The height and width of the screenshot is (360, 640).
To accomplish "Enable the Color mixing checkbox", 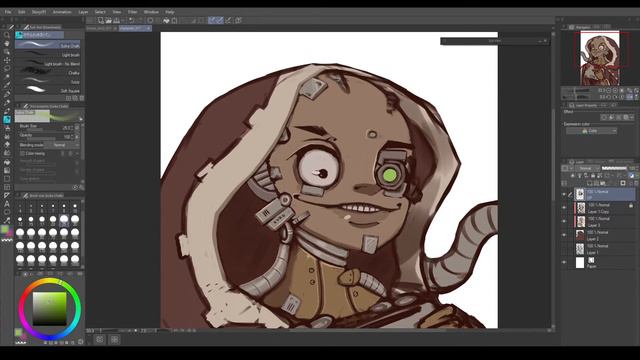I will (x=22, y=154).
